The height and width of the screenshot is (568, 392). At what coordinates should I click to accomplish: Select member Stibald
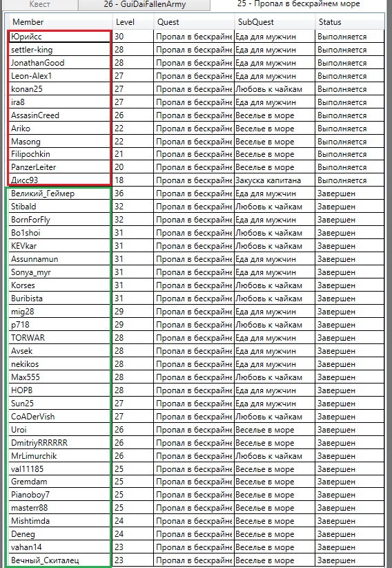click(59, 207)
